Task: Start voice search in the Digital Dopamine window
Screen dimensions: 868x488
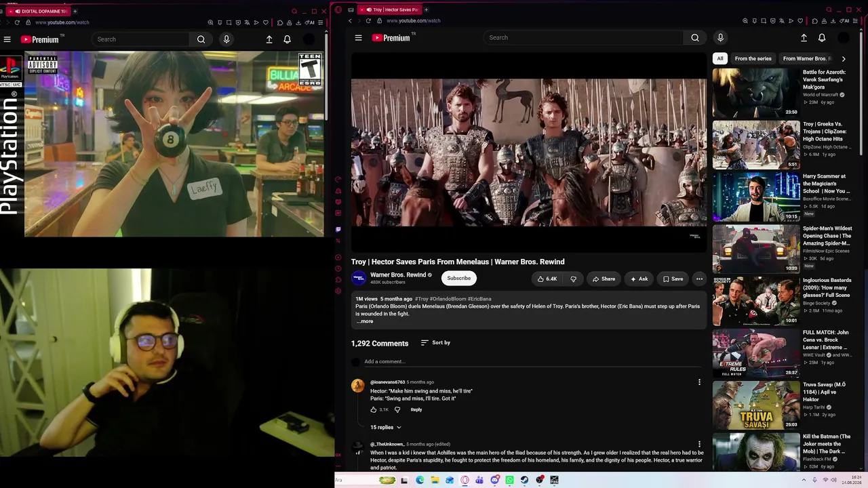Action: [226, 39]
